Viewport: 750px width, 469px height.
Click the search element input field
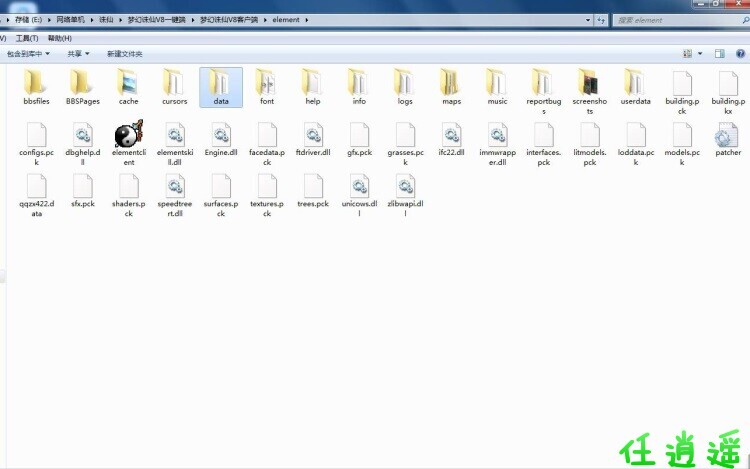[x=670, y=19]
